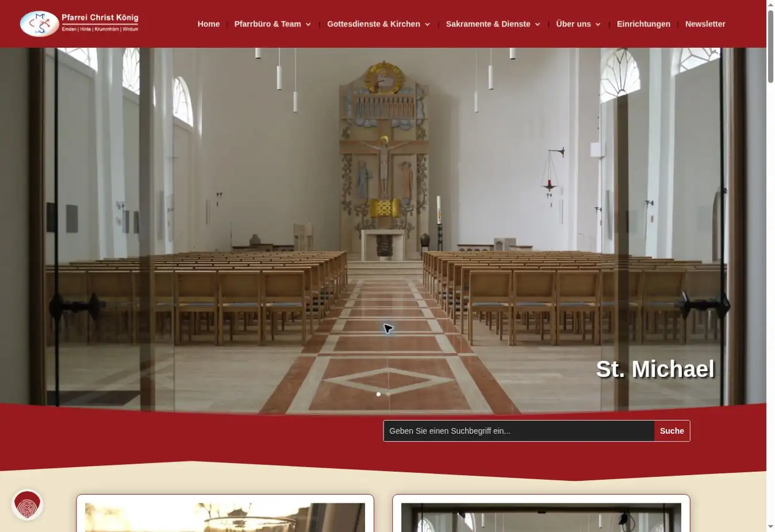Expand the Gottesdienste & Kirchen chevron
The height and width of the screenshot is (532, 775).
[x=427, y=25]
